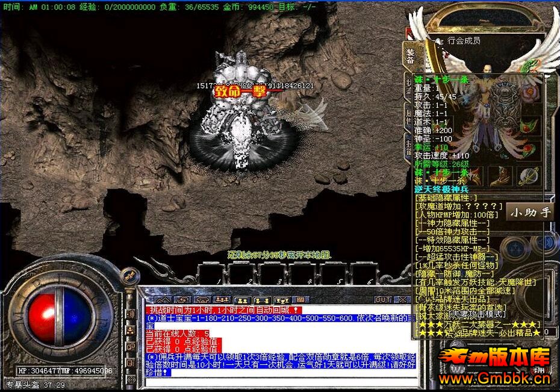The image size is (560, 392).
Task: Click the round blue sound button at right edge
Action: click(x=546, y=242)
